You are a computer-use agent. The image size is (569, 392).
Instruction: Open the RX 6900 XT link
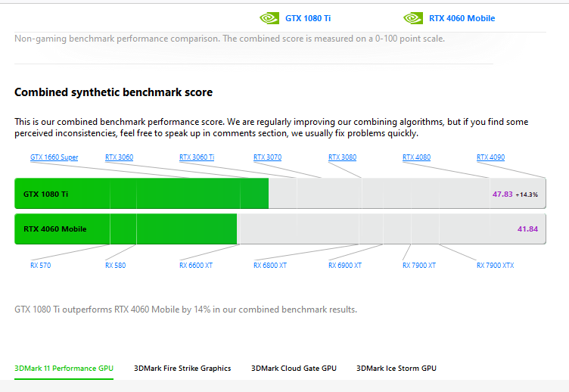pyautogui.click(x=345, y=266)
